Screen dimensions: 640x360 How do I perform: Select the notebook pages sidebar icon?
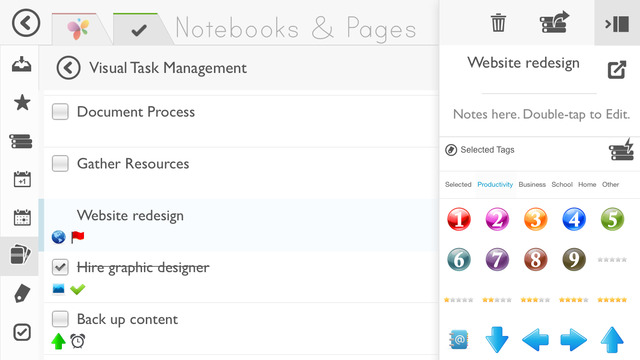click(20, 255)
